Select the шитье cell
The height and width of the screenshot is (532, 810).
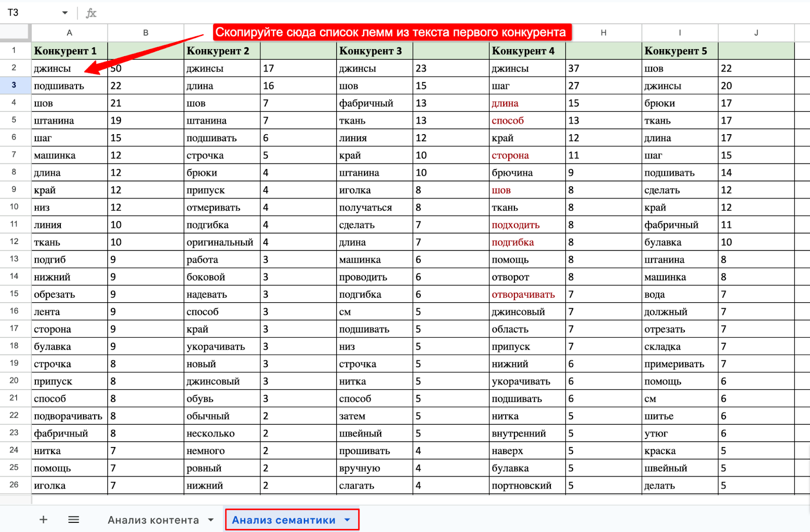pos(680,416)
